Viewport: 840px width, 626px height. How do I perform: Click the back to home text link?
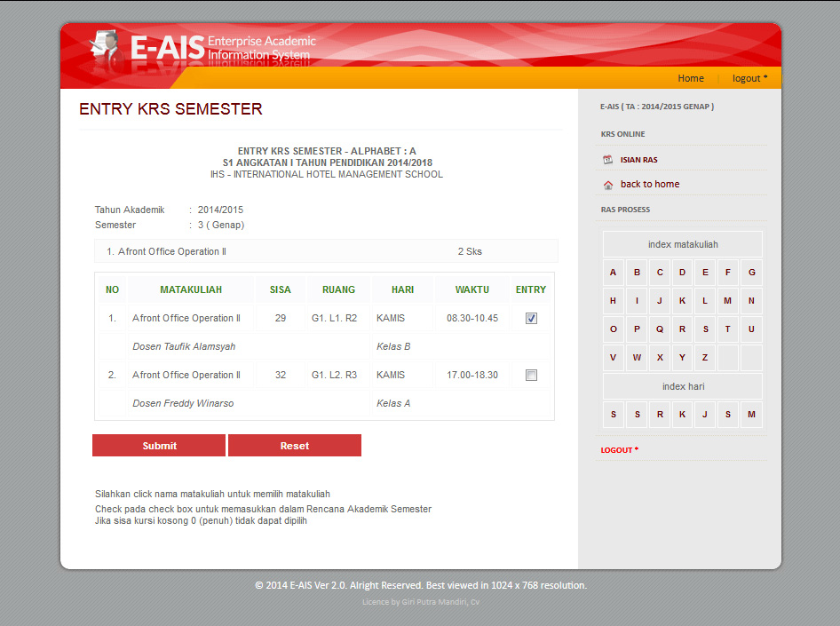pyautogui.click(x=650, y=185)
